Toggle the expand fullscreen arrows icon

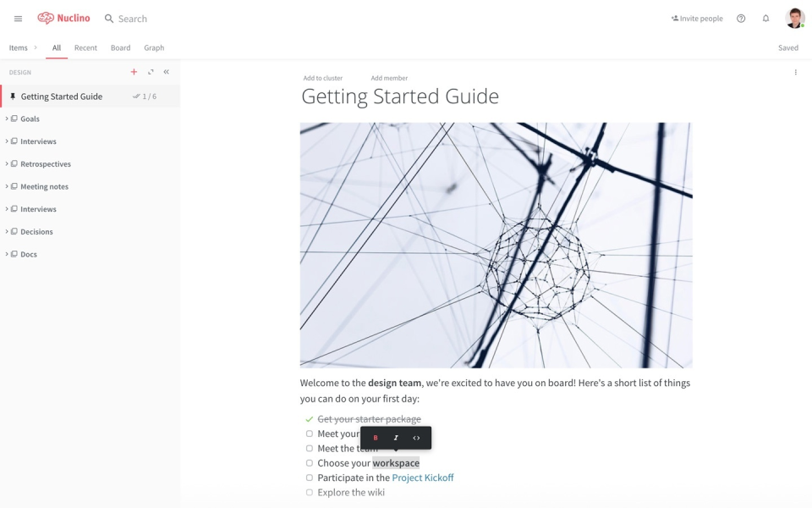pyautogui.click(x=151, y=72)
